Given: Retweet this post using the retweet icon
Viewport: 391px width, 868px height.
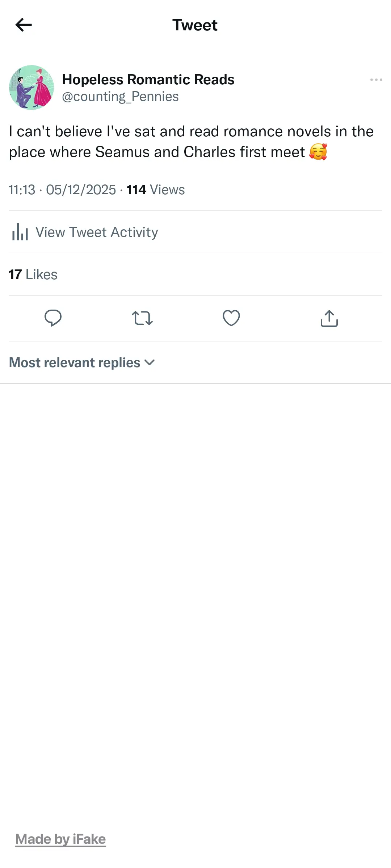Looking at the screenshot, I should pyautogui.click(x=142, y=318).
